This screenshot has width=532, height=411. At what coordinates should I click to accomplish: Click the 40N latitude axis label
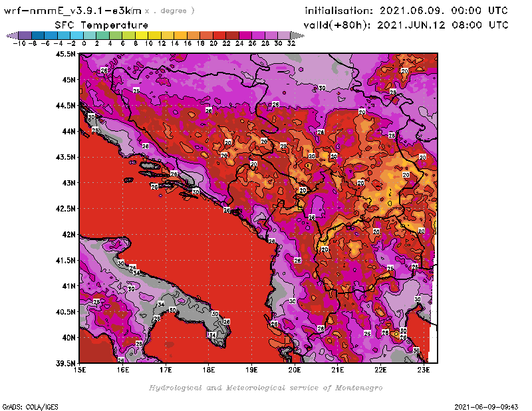coord(68,338)
